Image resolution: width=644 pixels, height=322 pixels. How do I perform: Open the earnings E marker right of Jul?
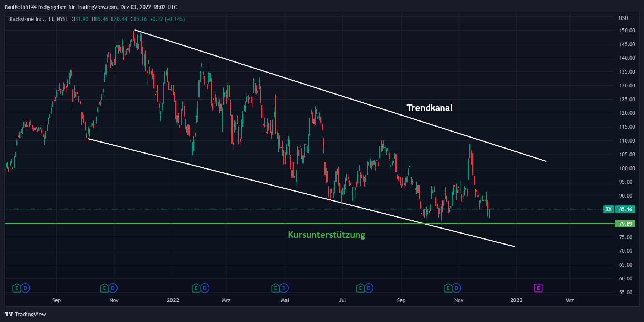tap(360, 288)
